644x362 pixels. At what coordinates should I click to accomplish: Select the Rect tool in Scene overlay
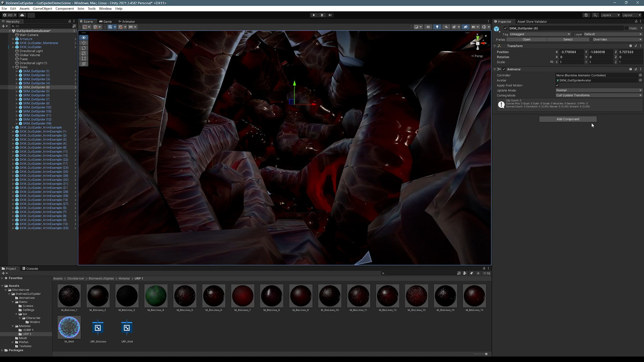83,58
